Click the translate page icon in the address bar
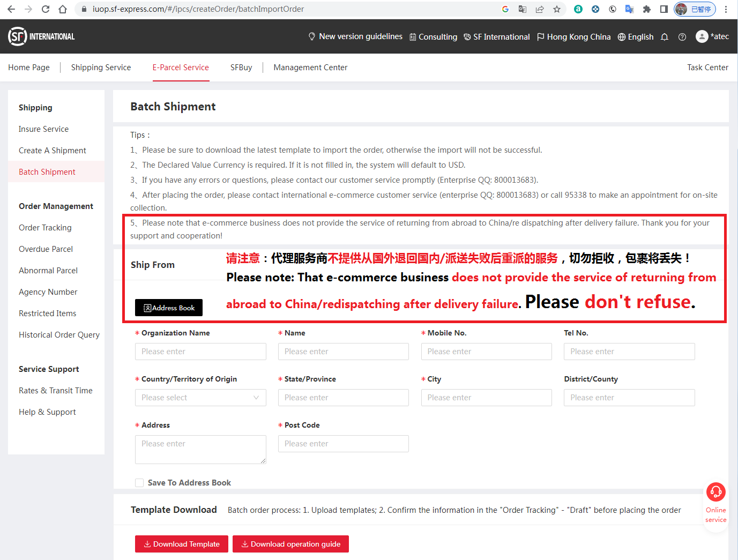738x560 pixels. tap(523, 9)
